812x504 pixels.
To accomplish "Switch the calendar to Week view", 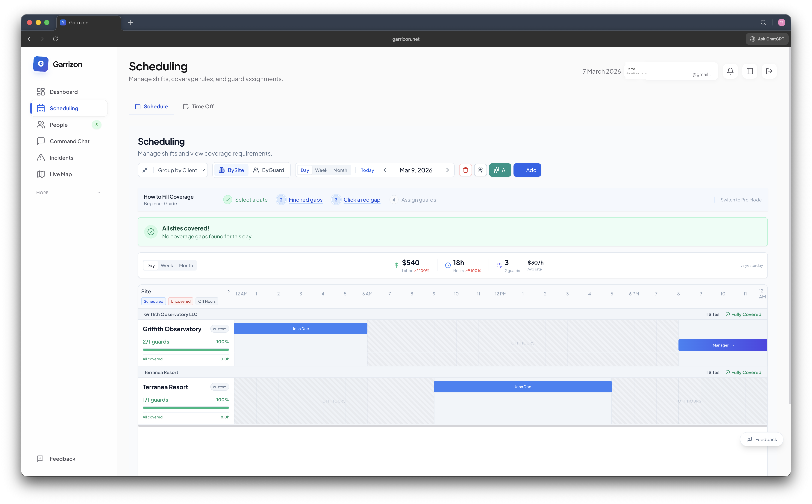I will pos(321,170).
